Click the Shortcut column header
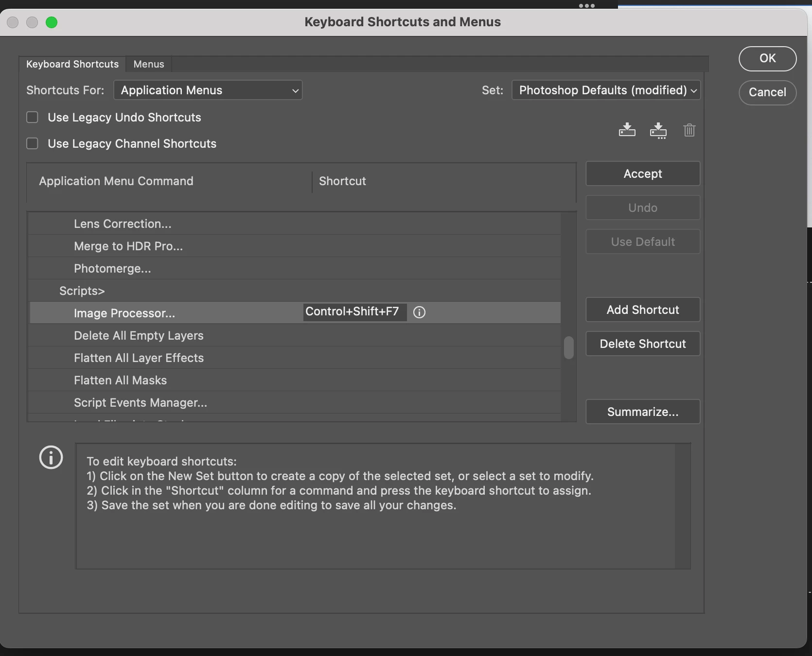This screenshot has width=812, height=656. (x=342, y=181)
